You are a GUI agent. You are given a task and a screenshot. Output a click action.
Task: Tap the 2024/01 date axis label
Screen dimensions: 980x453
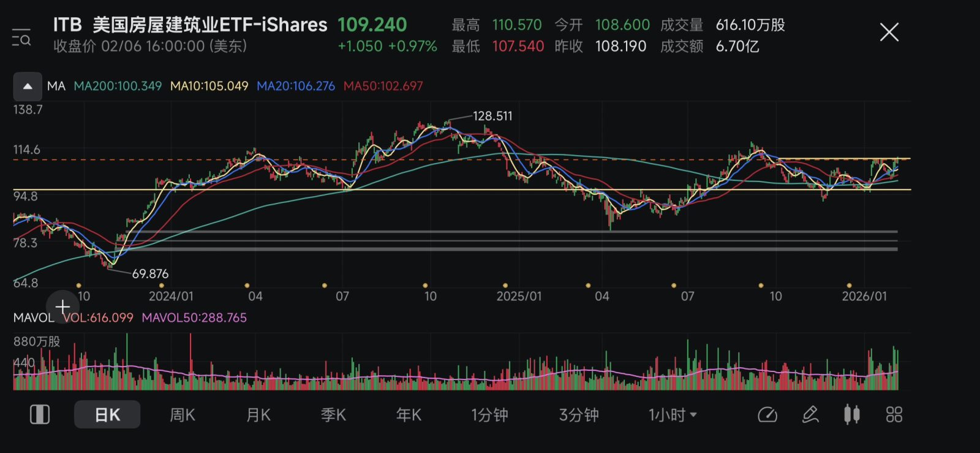pyautogui.click(x=171, y=296)
